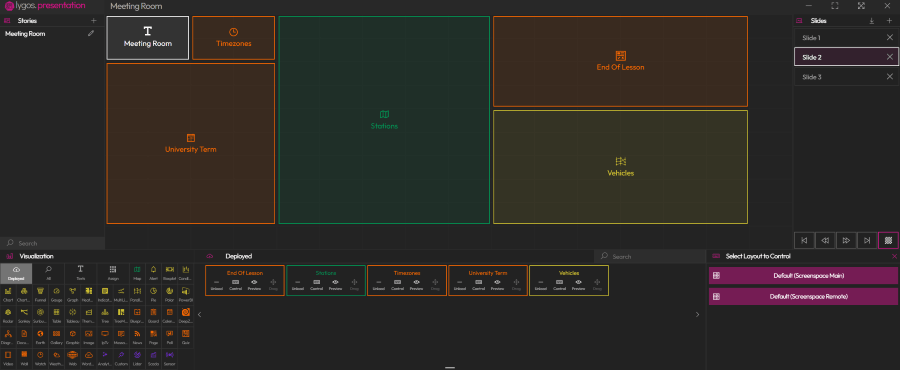Toggle Preview for University Term card
The height and width of the screenshot is (370, 900).
click(497, 285)
